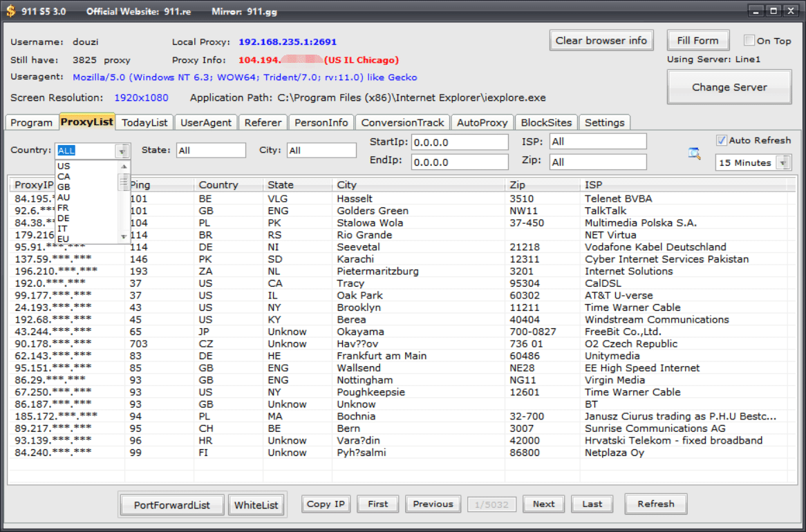
Task: Select CA from the country list
Action: [64, 177]
